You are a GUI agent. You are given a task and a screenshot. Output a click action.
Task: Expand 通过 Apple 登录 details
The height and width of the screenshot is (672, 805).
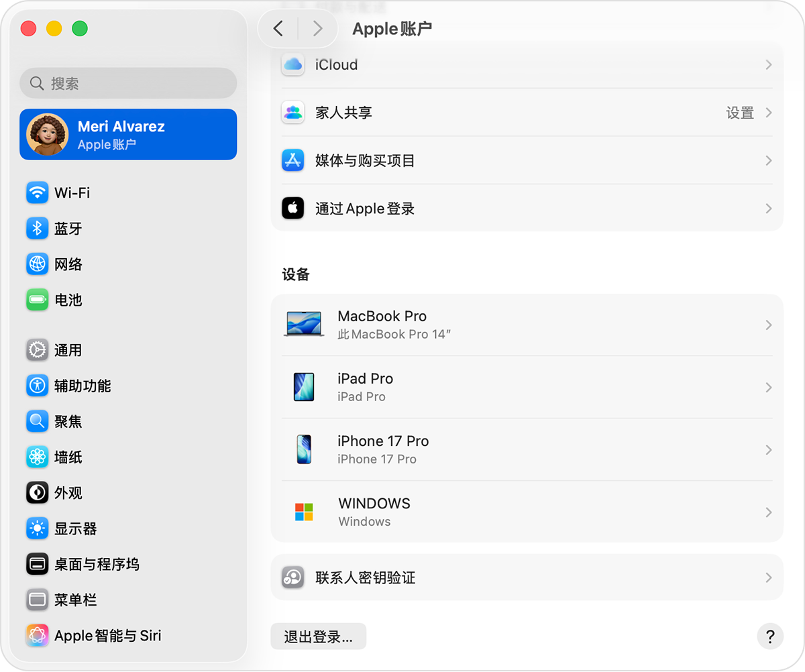[x=768, y=208]
